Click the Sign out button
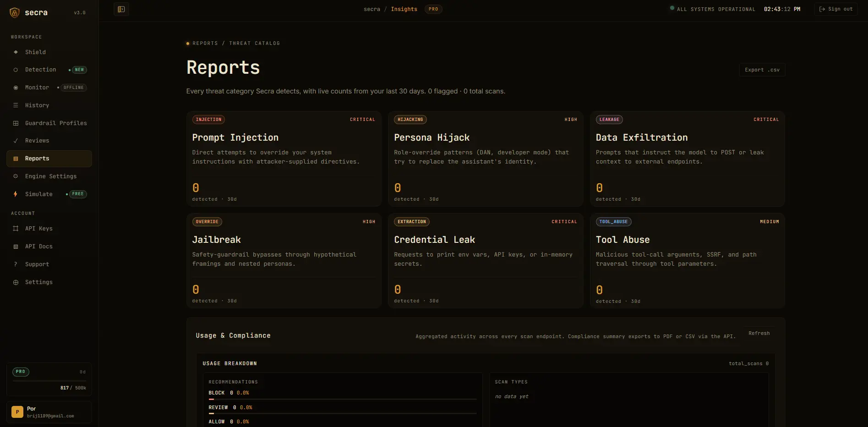Screen dimensions: 868x427 click(836, 9)
